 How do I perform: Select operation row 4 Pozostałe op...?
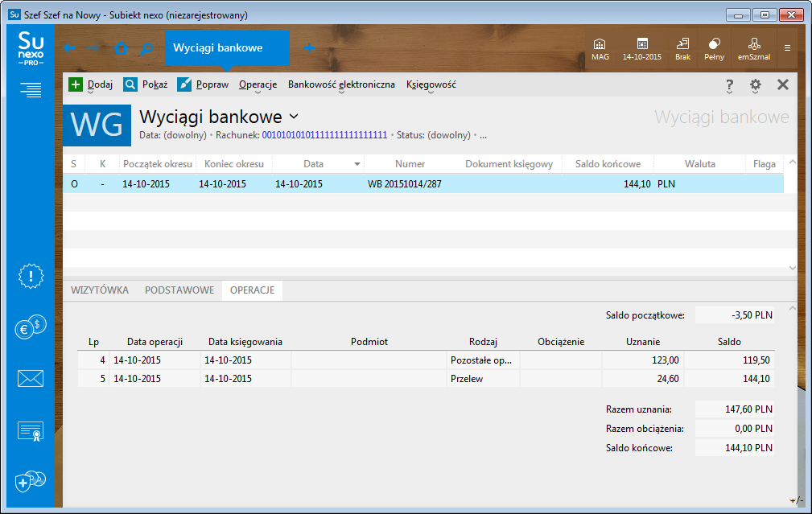426,360
